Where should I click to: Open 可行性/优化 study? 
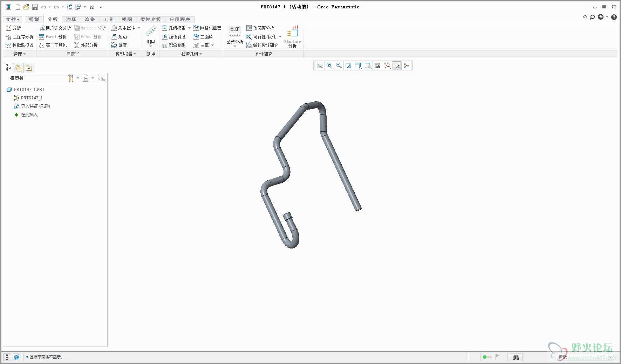point(261,37)
